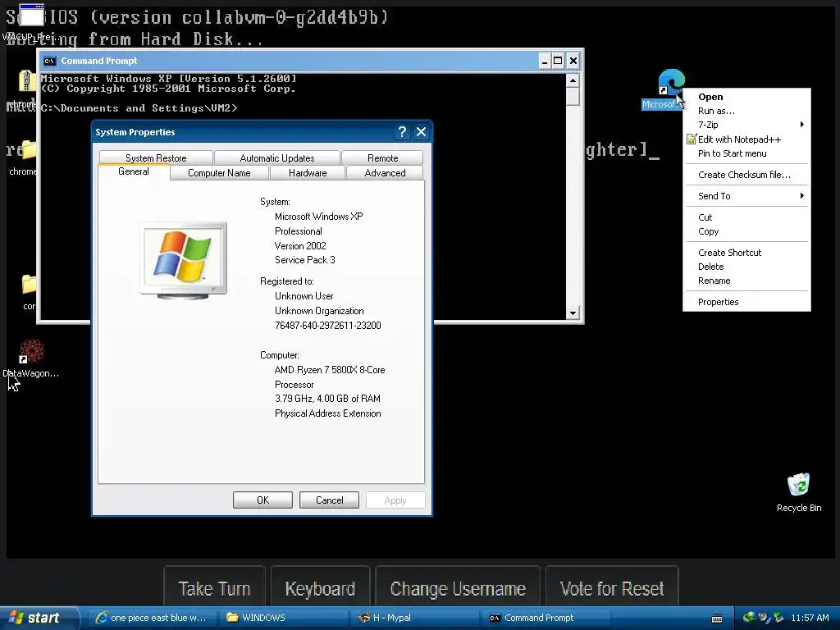Image resolution: width=840 pixels, height=630 pixels.
Task: Click the Take Turn button
Action: click(214, 588)
